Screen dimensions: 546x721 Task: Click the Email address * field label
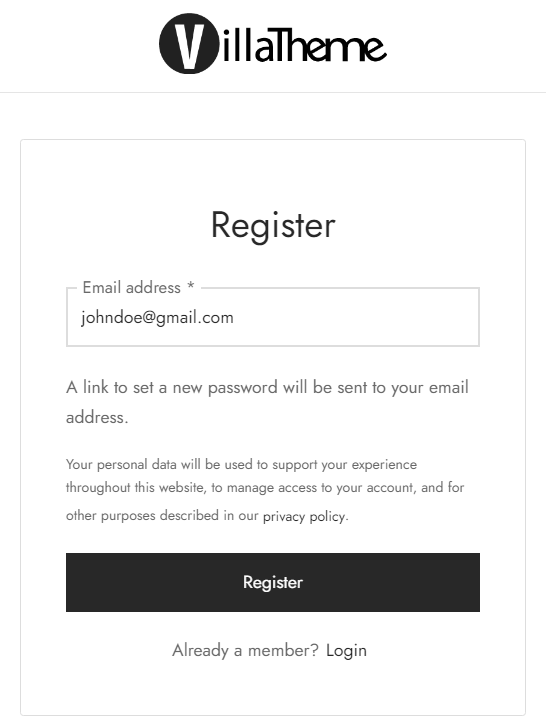pyautogui.click(x=138, y=287)
